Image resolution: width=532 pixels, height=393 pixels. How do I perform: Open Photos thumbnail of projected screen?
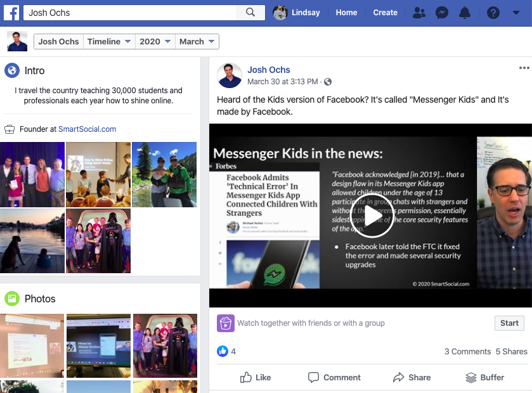pyautogui.click(x=32, y=345)
